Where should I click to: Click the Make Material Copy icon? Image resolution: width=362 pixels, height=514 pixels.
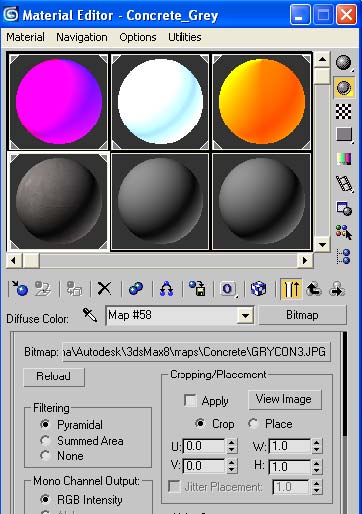tap(136, 289)
